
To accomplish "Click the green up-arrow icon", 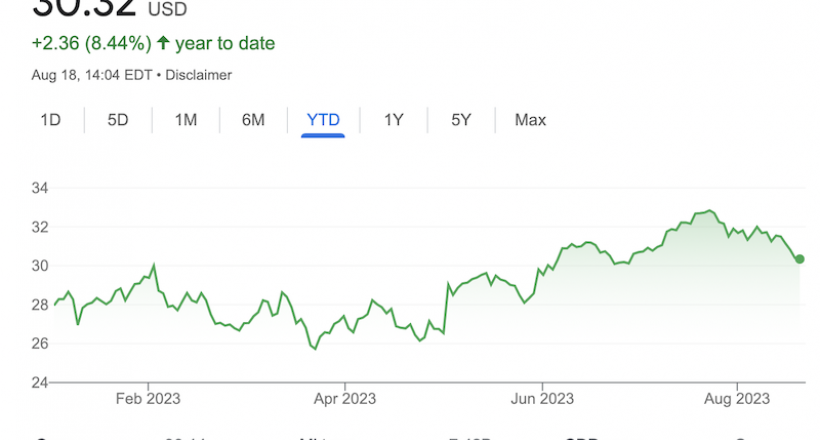I will pyautogui.click(x=163, y=42).
